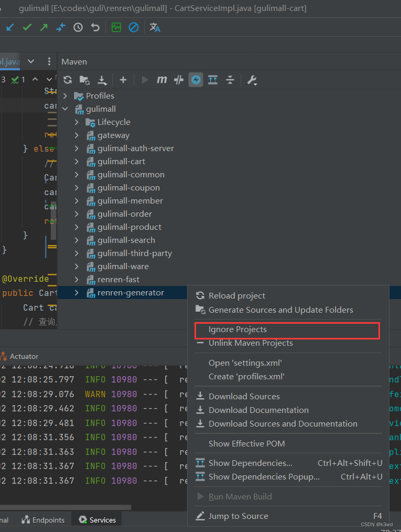Choose Ignore Projects from context menu
The height and width of the screenshot is (532, 401).
click(287, 329)
